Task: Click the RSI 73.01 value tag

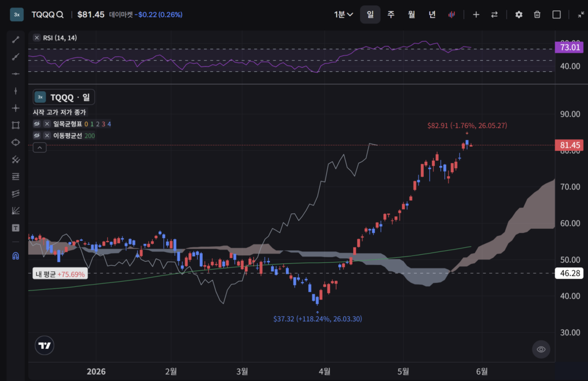Action: [x=570, y=47]
